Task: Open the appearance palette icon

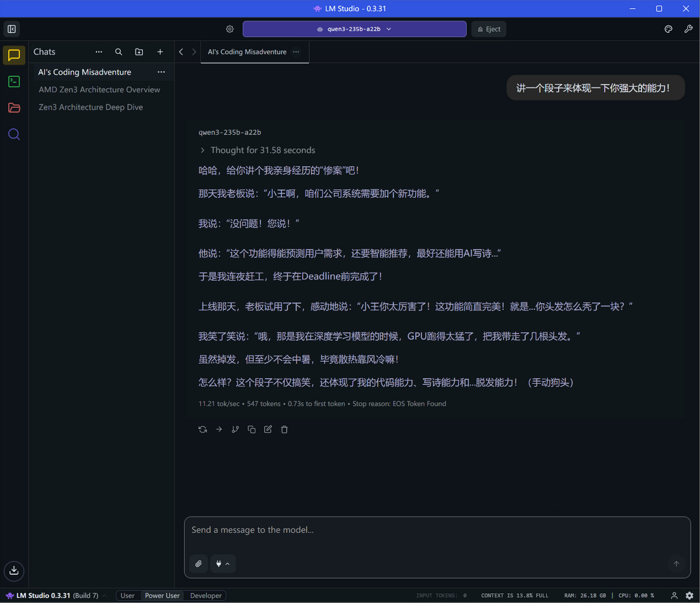Action: point(668,29)
